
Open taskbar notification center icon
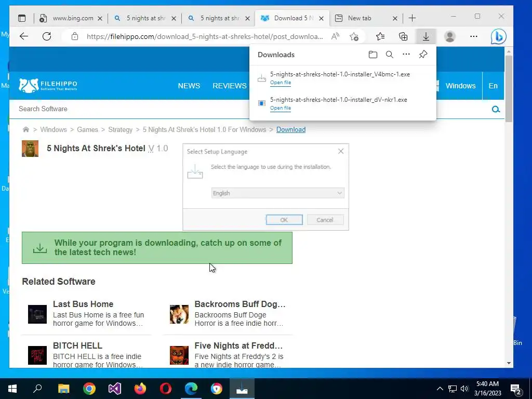pyautogui.click(x=516, y=389)
